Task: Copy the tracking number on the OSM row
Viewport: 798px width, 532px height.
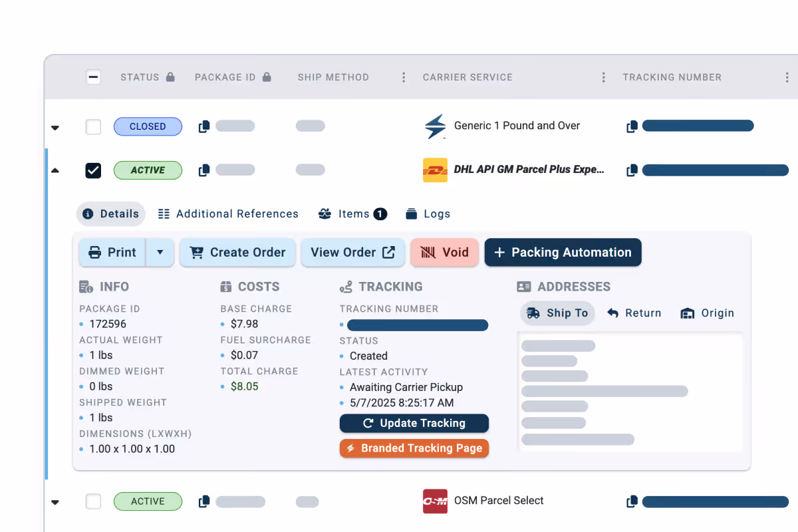Action: [x=631, y=501]
